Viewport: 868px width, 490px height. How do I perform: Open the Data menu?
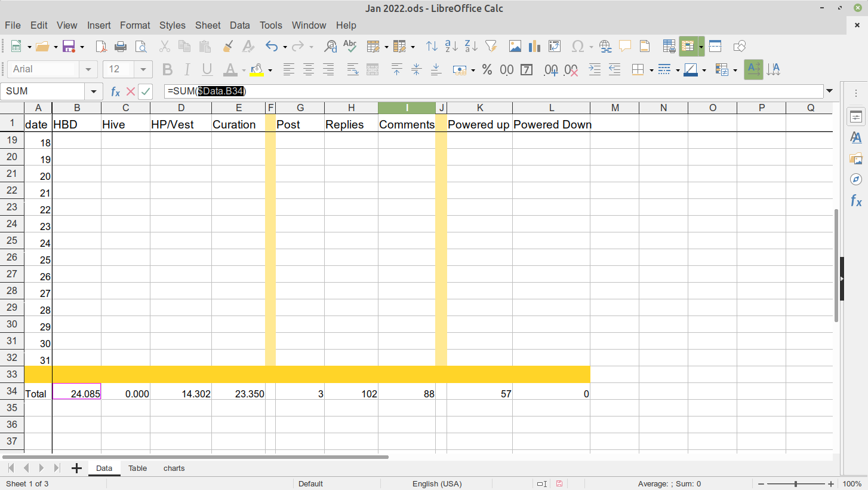click(x=240, y=25)
